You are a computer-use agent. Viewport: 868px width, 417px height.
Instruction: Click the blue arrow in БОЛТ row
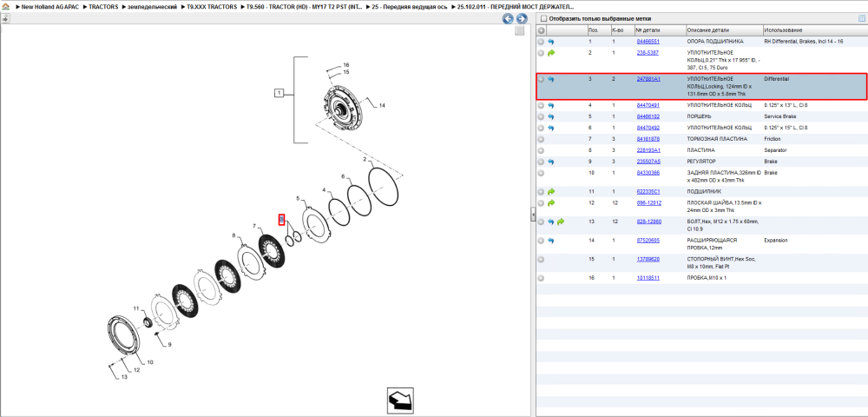tap(551, 222)
